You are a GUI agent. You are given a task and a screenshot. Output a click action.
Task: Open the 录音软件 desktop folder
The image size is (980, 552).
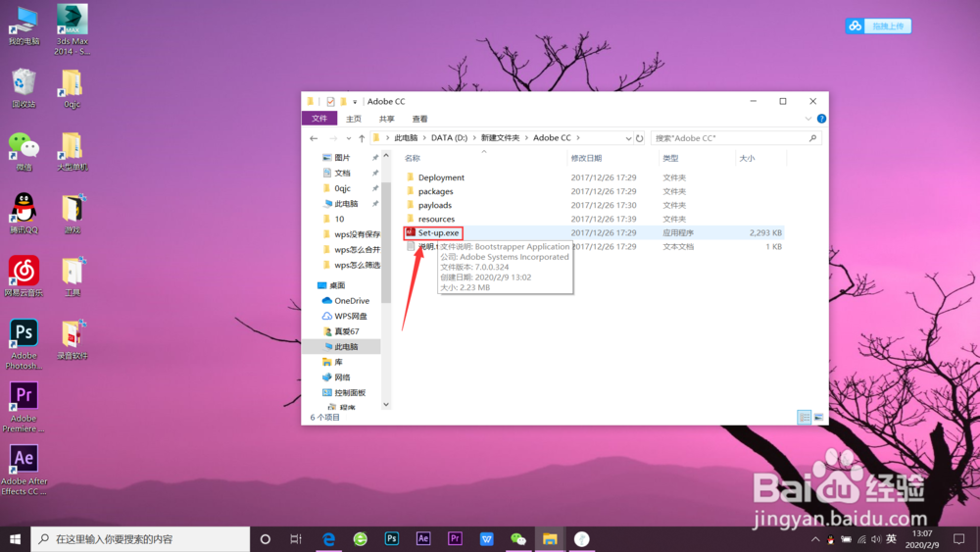click(72, 339)
